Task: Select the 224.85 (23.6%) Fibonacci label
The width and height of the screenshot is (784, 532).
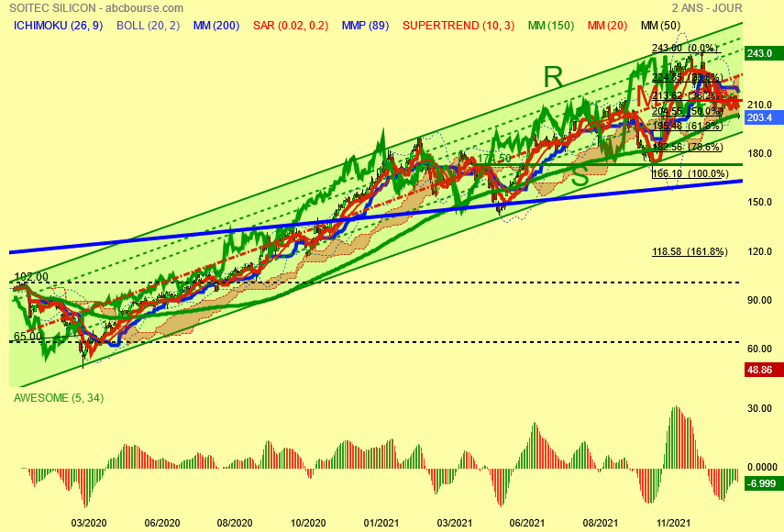Action: 688,77
